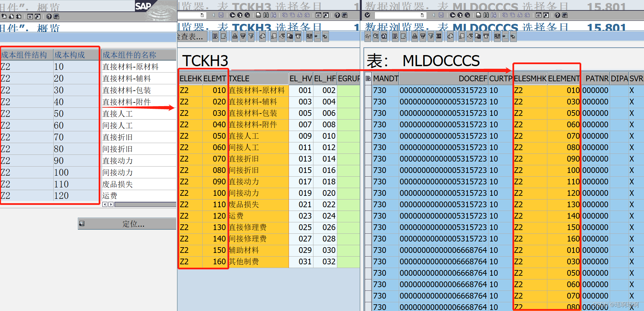This screenshot has width=644, height=311.
Task: Click Enter checkmark in MLDOCCCS window
Action: (x=367, y=15)
